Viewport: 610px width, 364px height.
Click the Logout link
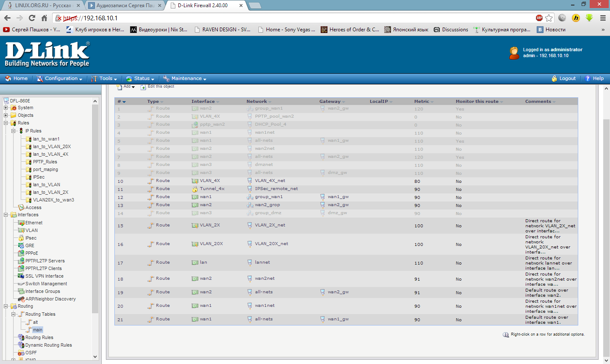tap(567, 78)
